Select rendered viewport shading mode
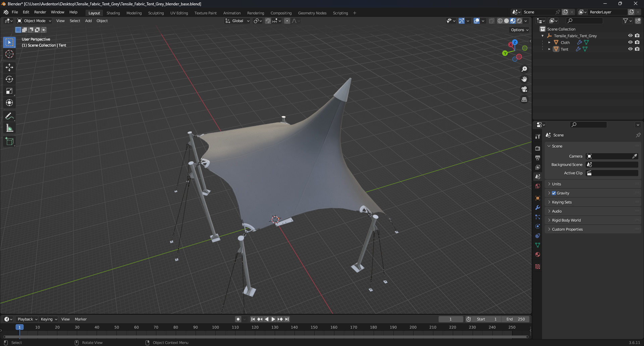This screenshot has height=346, width=644. 519,21
